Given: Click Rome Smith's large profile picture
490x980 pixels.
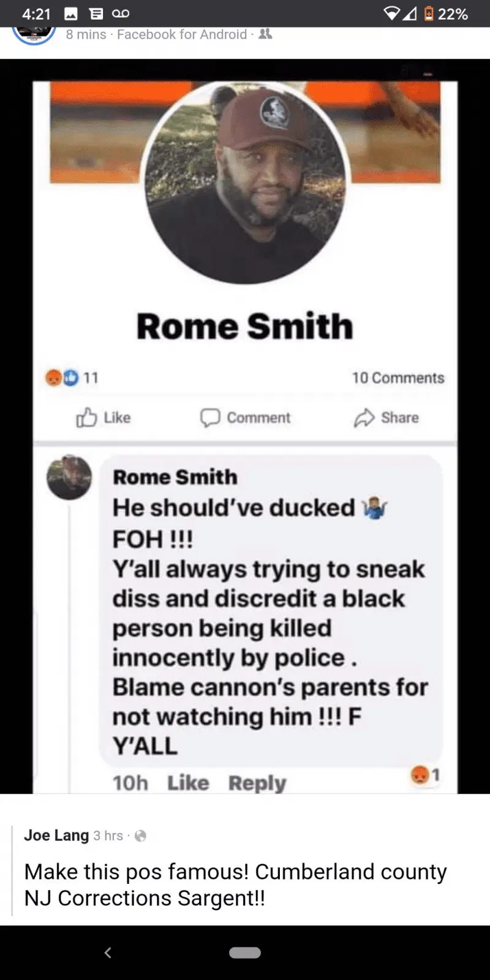Looking at the screenshot, I should tap(245, 182).
